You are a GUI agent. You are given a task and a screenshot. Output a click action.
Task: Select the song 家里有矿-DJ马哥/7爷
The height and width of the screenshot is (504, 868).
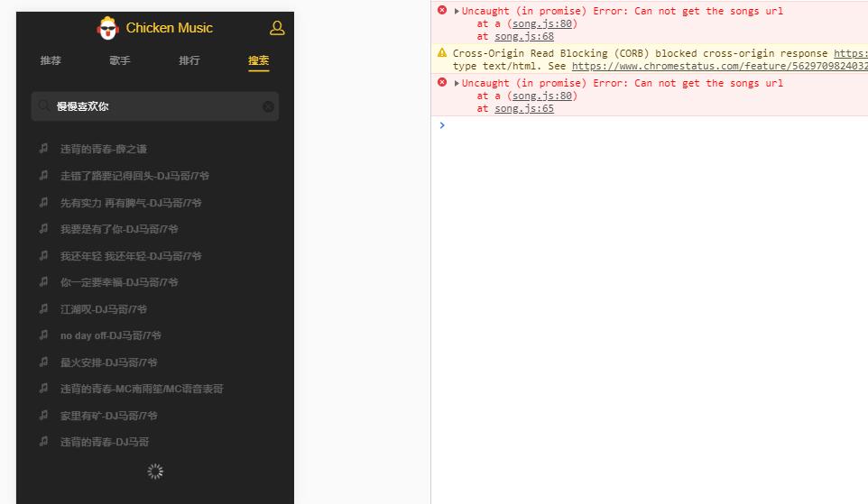[109, 416]
